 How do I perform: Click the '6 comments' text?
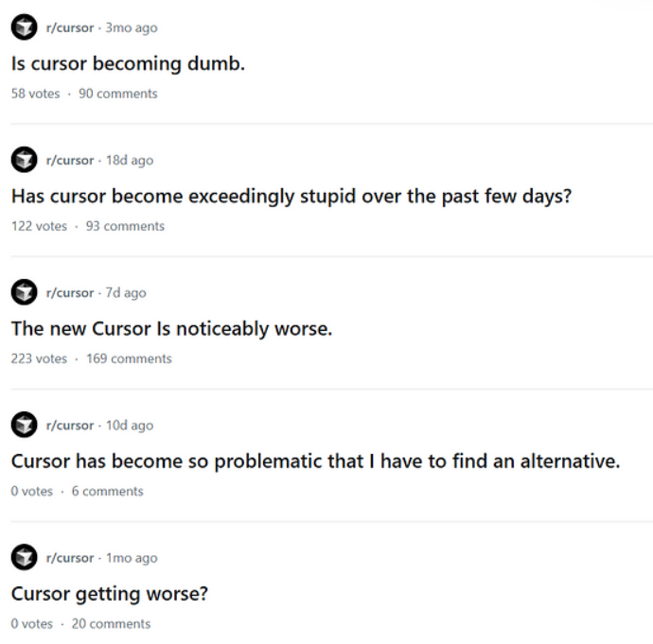[x=107, y=491]
